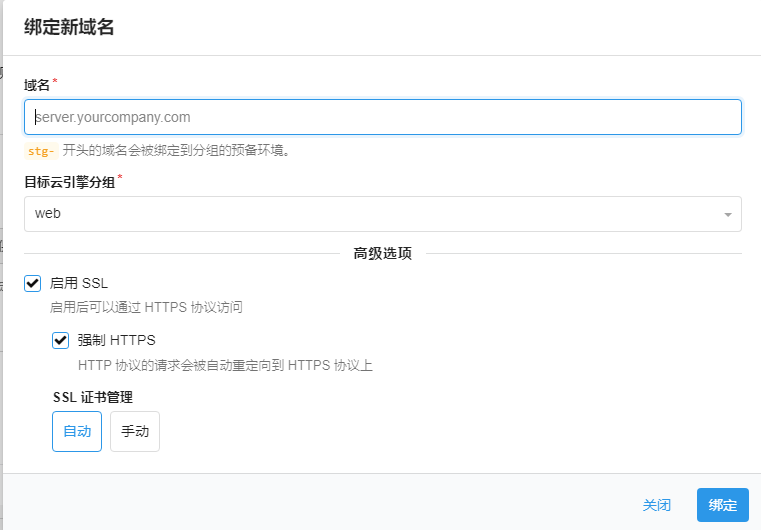
Task: Click the HTTP 协议的请求会被自动重定向 description text
Action: click(225, 365)
